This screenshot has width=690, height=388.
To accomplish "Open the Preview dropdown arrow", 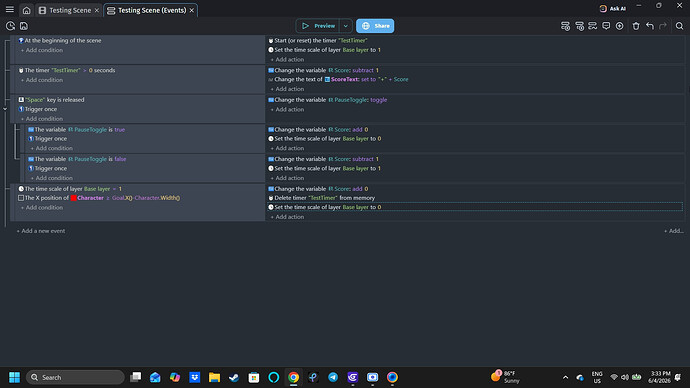I will click(x=346, y=26).
